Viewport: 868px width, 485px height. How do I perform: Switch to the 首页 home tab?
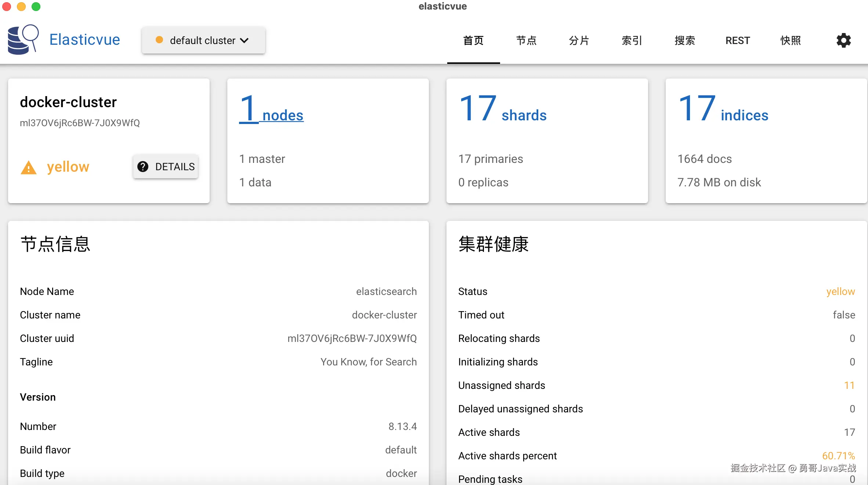coord(473,40)
